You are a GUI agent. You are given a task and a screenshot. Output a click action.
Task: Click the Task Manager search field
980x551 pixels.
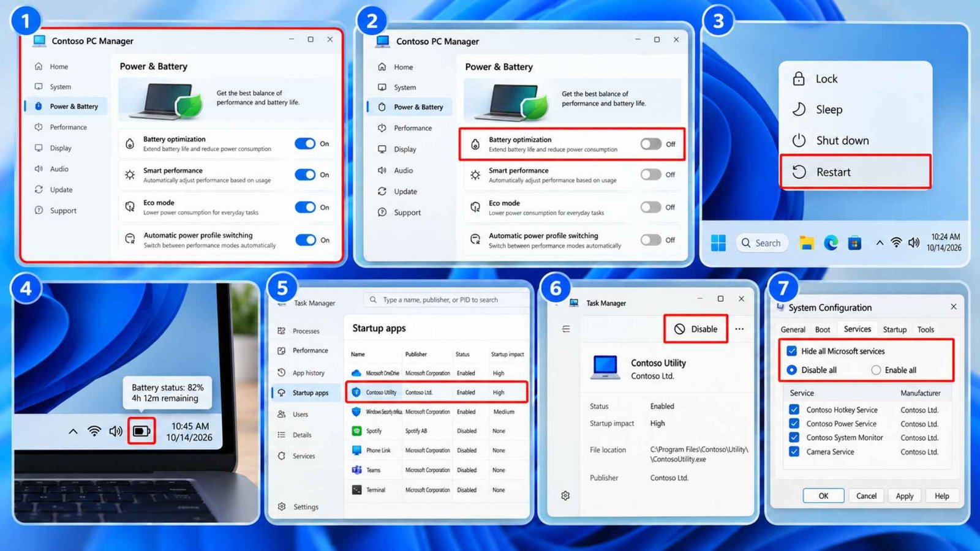pos(445,299)
